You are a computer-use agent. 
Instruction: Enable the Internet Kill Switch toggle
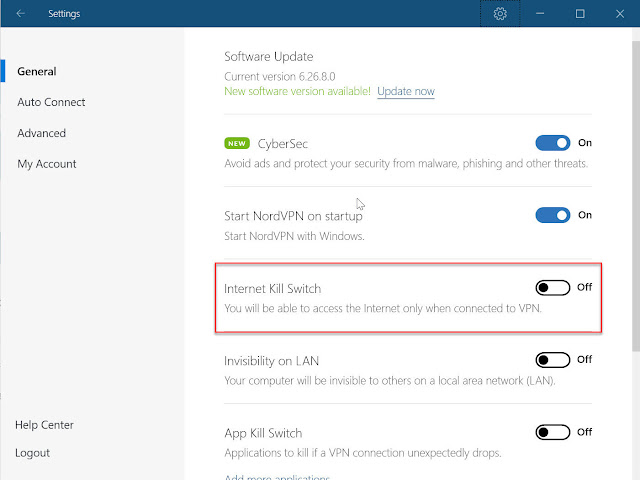coord(553,288)
